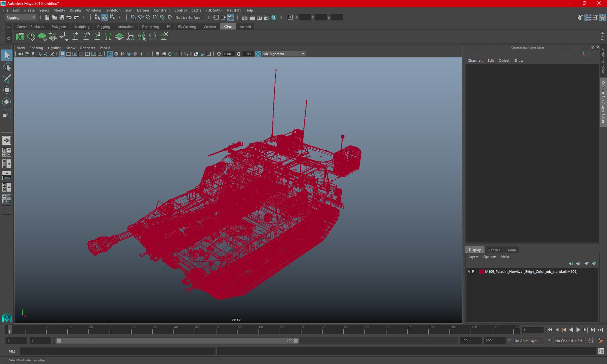Click play backwards button
The image size is (607, 364).
pyautogui.click(x=571, y=330)
